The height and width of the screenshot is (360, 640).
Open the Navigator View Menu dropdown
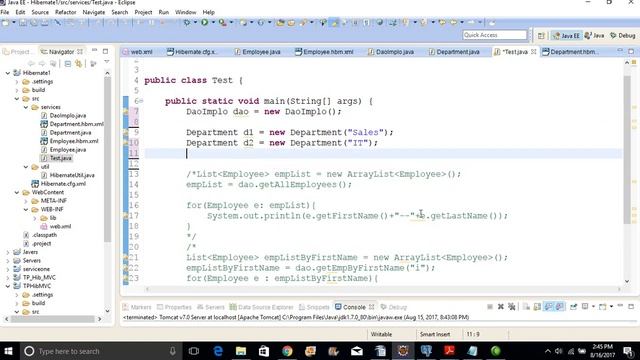click(107, 62)
